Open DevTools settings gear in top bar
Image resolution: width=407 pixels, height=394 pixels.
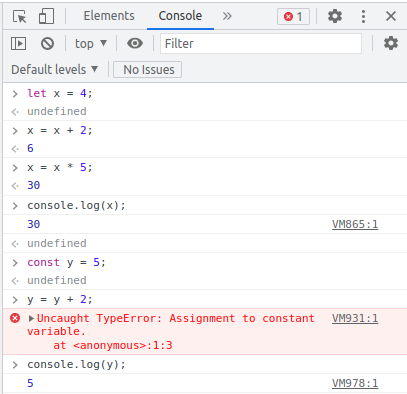pos(335,16)
